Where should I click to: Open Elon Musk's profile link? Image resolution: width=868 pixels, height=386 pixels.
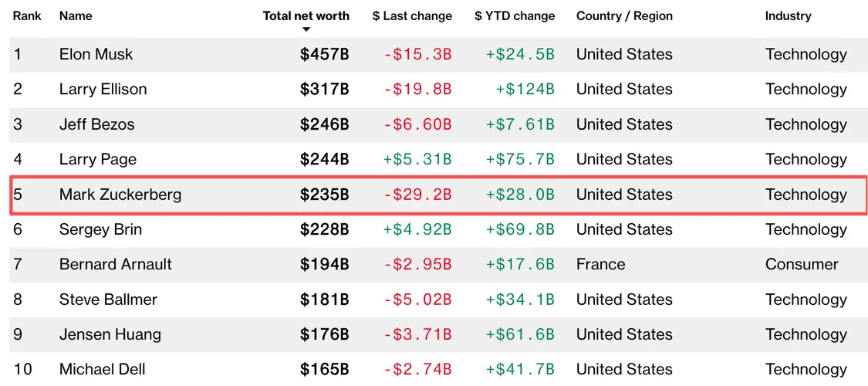pyautogui.click(x=96, y=54)
